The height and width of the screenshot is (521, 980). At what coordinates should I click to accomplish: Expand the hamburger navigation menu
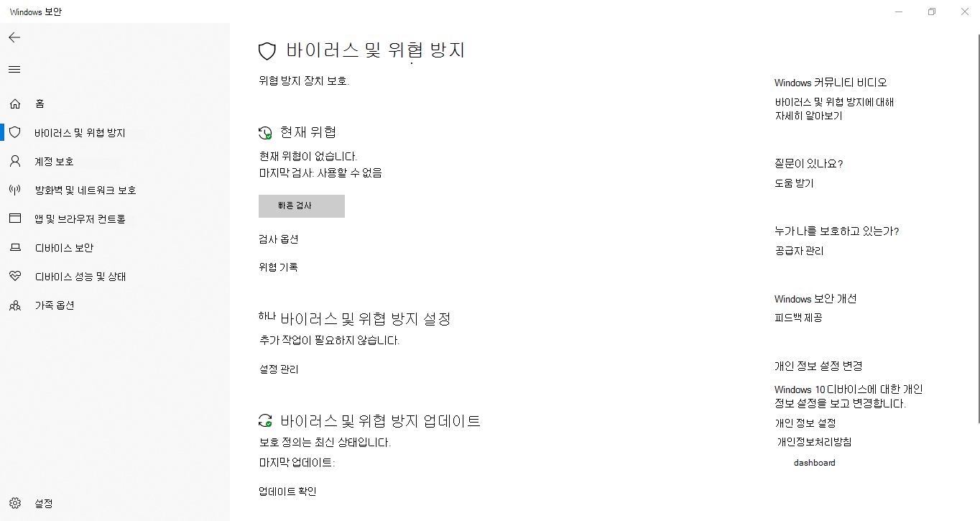[x=14, y=70]
